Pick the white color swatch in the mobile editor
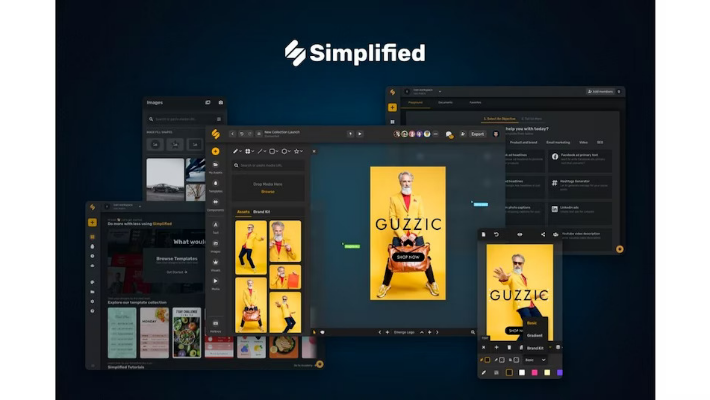The width and height of the screenshot is (710, 400). click(522, 373)
